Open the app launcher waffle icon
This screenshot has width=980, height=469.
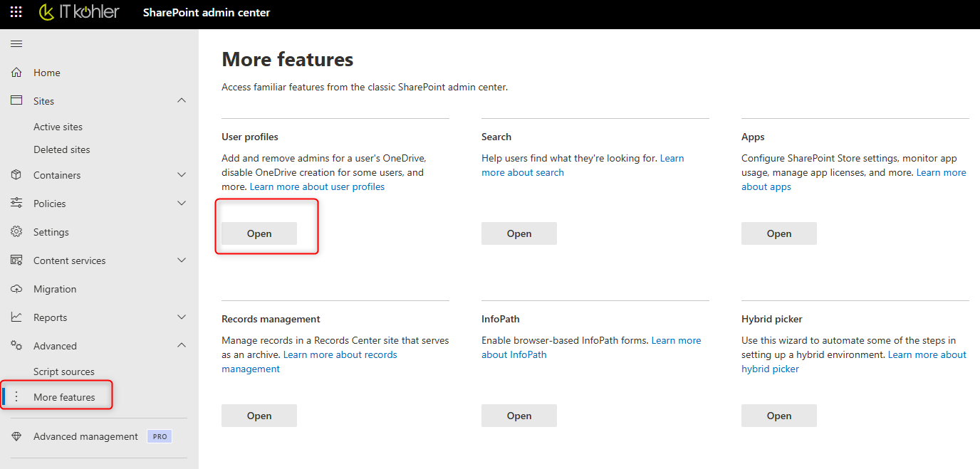coord(16,12)
